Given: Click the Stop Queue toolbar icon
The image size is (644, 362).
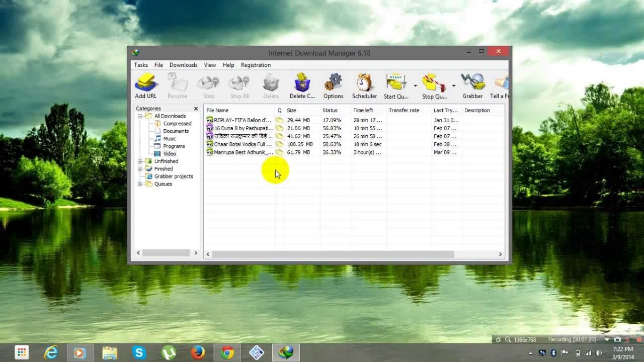Looking at the screenshot, I should pyautogui.click(x=434, y=86).
